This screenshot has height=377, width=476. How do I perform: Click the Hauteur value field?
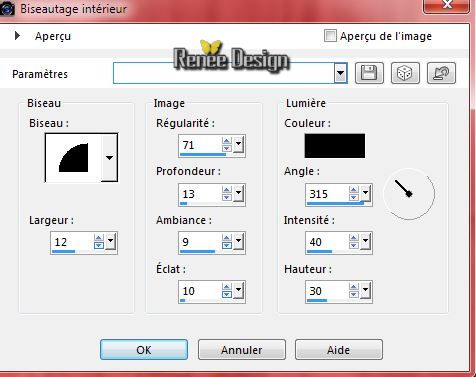tap(328, 291)
